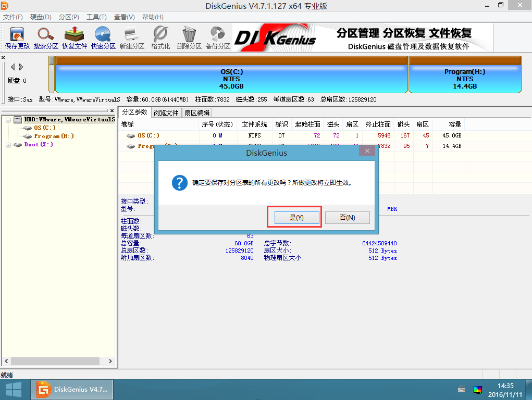Select Boot (X:) label in the tree

coord(39,144)
